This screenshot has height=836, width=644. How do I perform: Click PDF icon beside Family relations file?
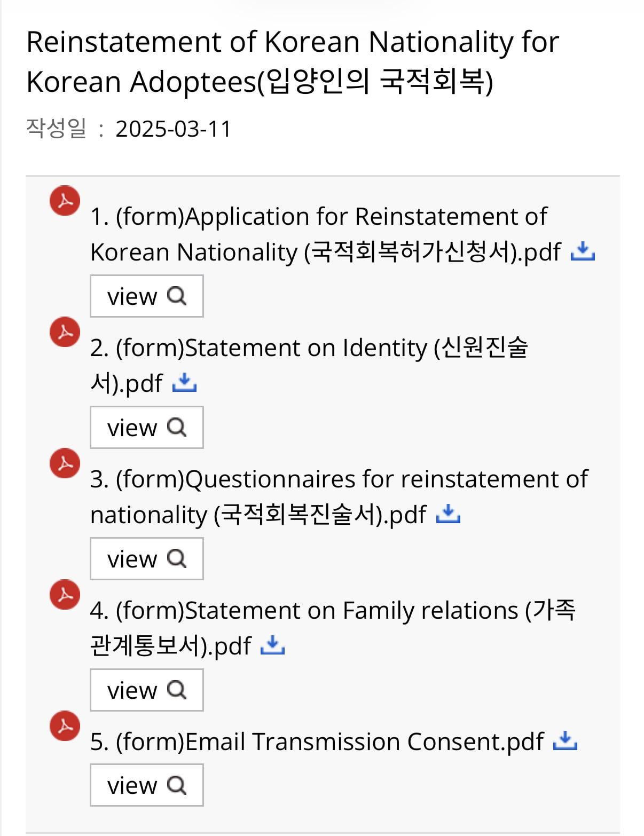click(x=65, y=595)
